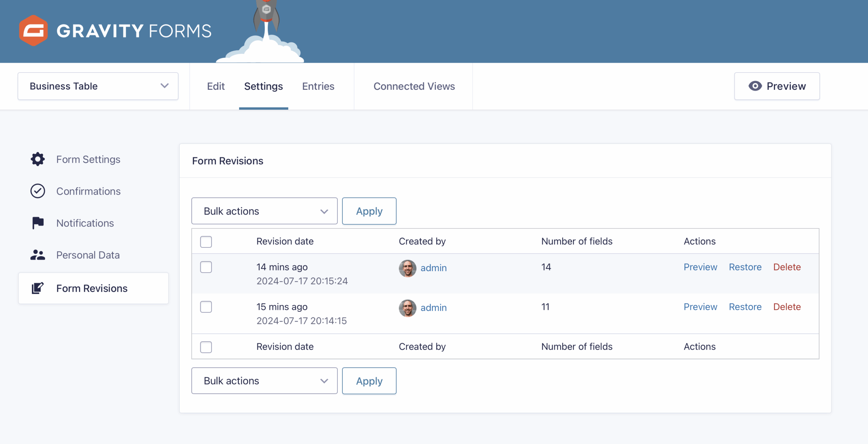Open the Business Table form switcher dropdown
Image resolution: width=868 pixels, height=444 pixels.
(x=98, y=86)
